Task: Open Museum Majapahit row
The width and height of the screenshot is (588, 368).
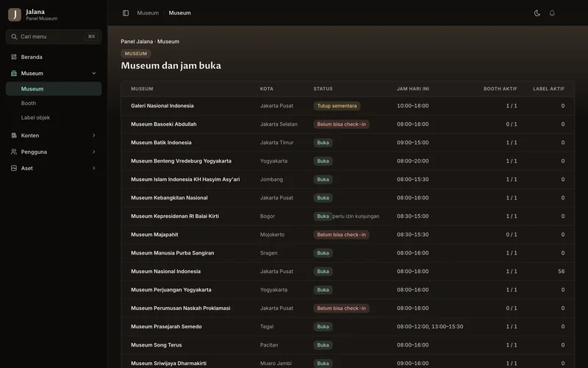Action: click(348, 235)
